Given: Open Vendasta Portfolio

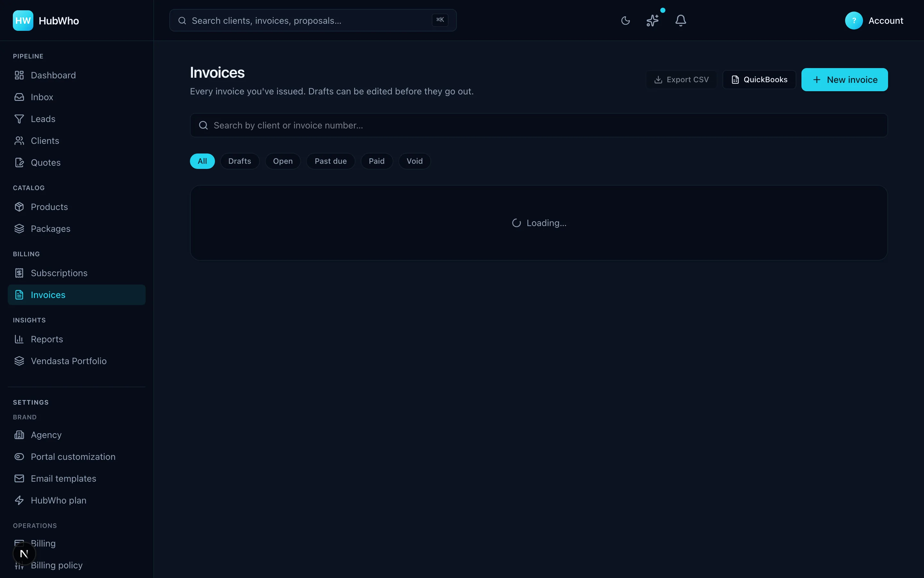Looking at the screenshot, I should [x=76, y=361].
